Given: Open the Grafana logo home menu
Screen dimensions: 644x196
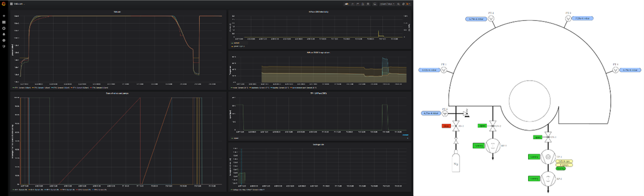Looking at the screenshot, I should pyautogui.click(x=4, y=4).
